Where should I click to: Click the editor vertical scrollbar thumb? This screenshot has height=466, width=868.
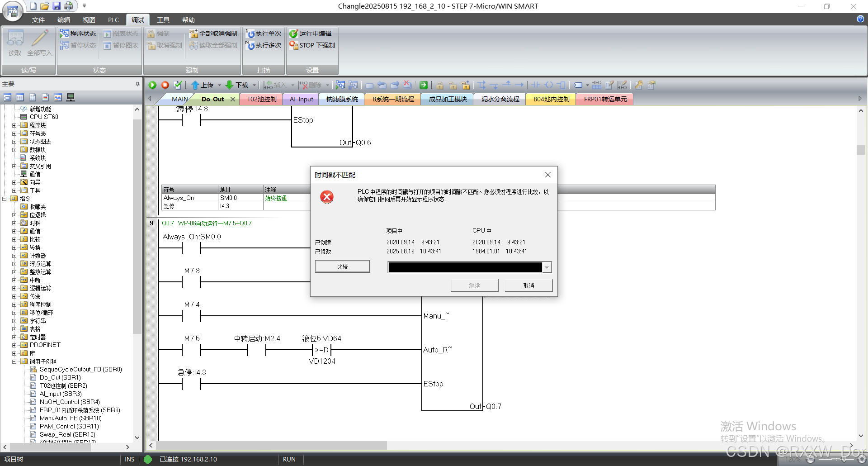pyautogui.click(x=861, y=150)
